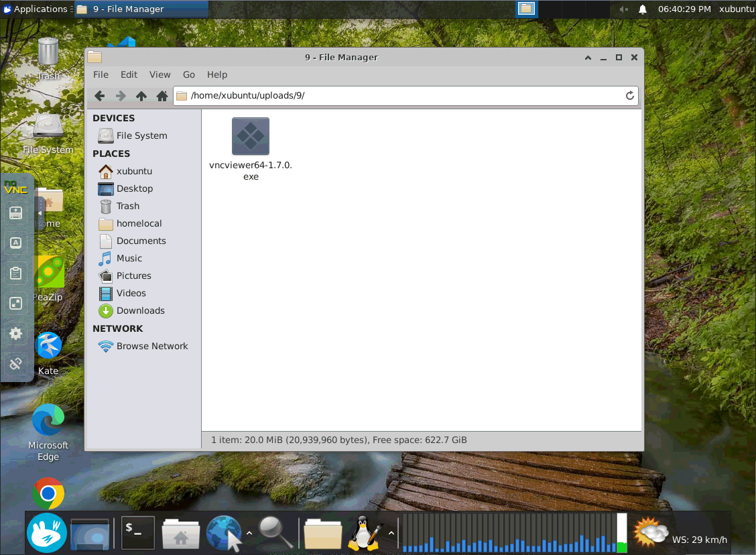
Task: Browse Network in the sidebar
Action: point(151,346)
